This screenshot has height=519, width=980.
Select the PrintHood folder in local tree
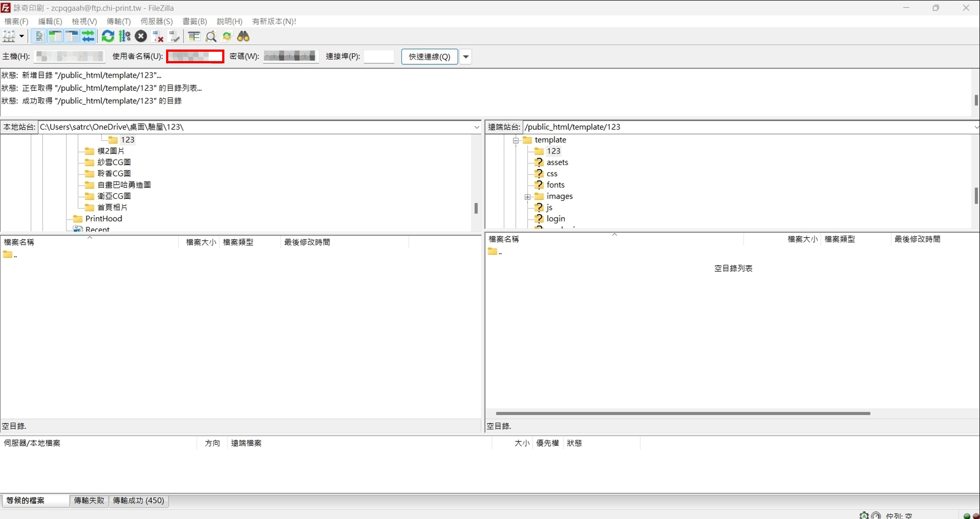103,218
